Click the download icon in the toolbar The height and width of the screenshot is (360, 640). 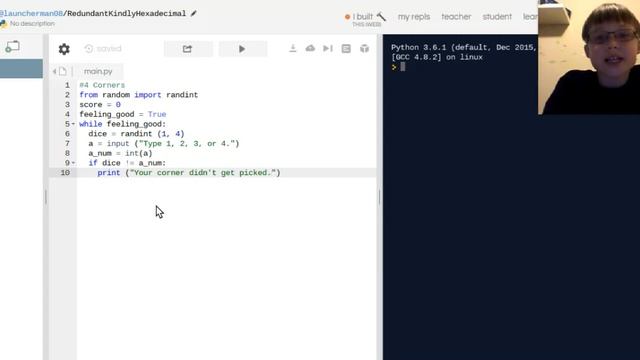[x=293, y=49]
